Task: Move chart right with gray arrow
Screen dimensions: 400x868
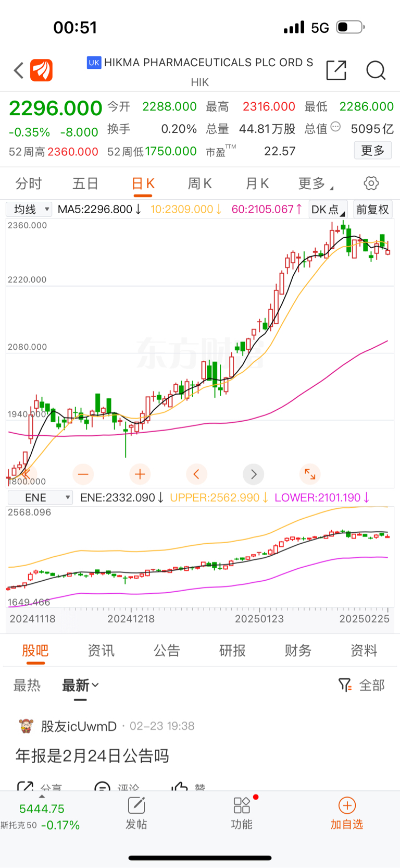Action: click(x=254, y=474)
